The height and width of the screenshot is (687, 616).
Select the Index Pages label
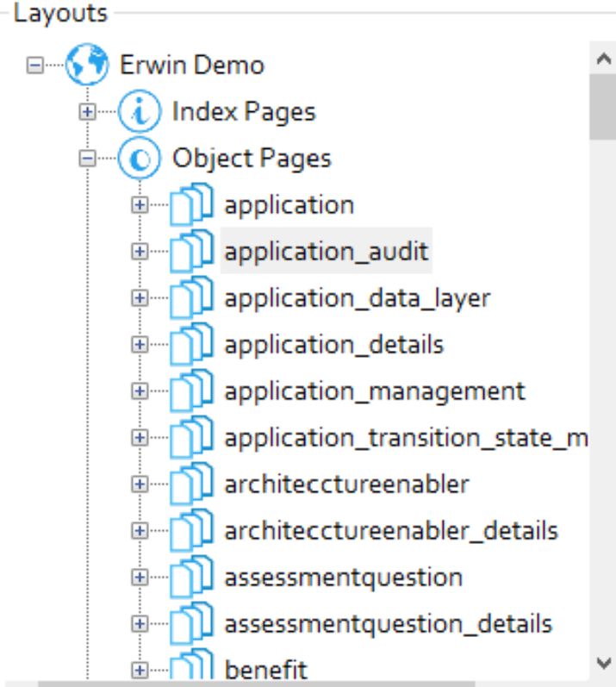click(244, 112)
